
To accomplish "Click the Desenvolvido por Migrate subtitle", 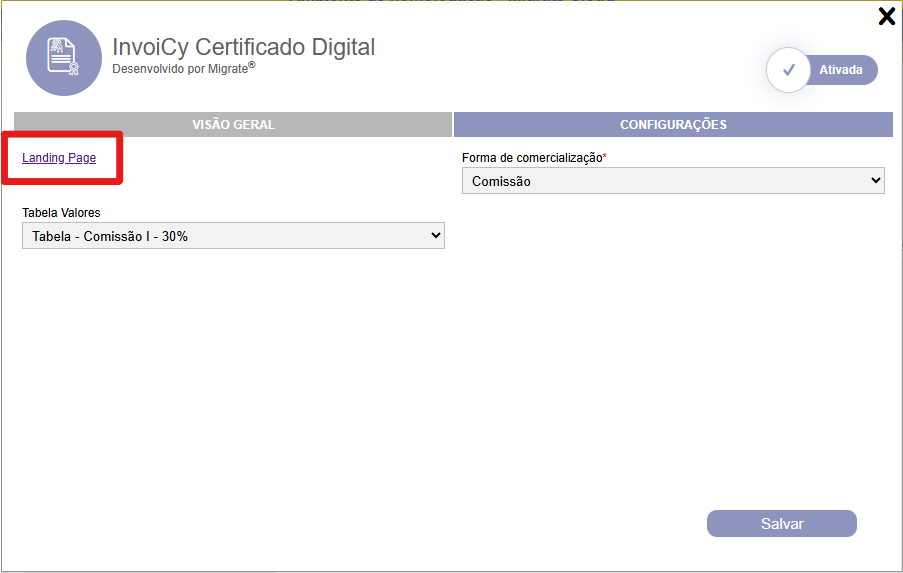I will 179,69.
